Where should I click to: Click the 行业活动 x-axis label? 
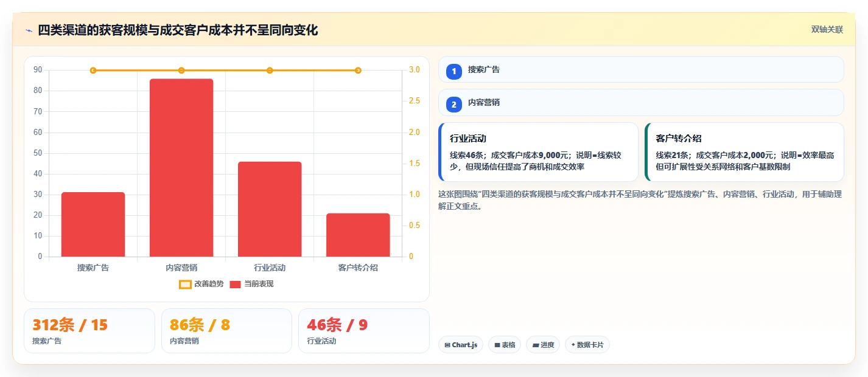tap(270, 268)
